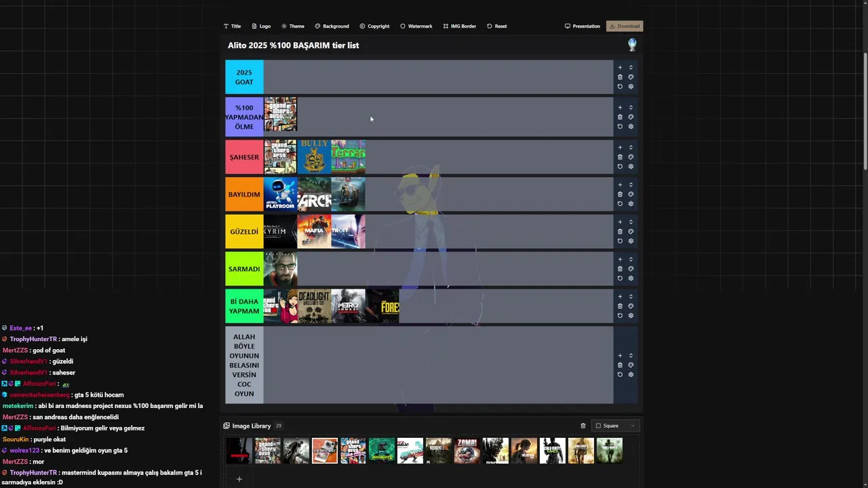Click the 2025 GOAT cyan tier label

pos(244,77)
